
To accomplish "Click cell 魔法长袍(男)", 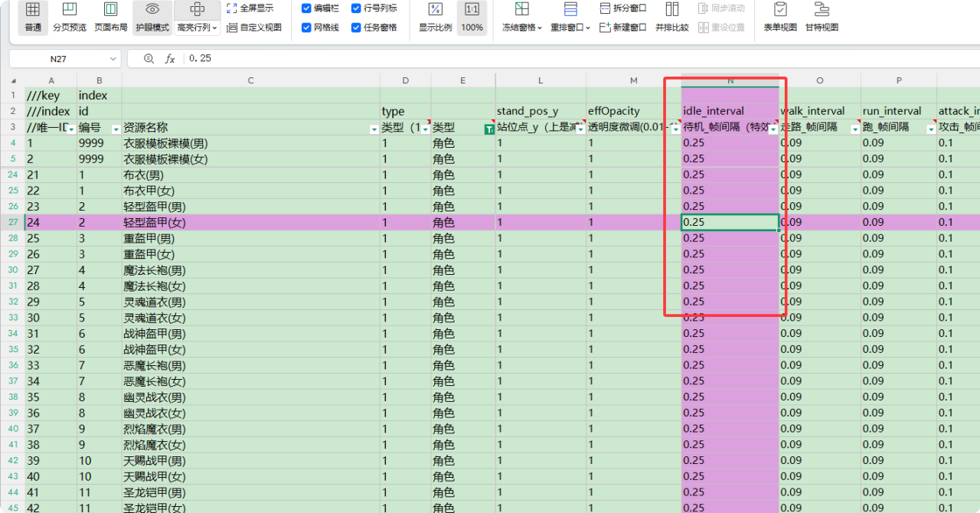I will point(251,270).
